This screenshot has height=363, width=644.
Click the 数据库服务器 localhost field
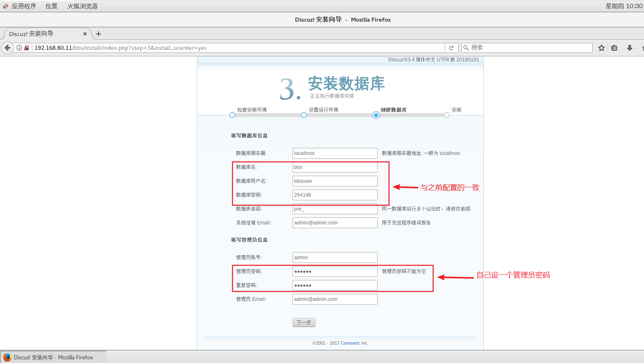335,153
